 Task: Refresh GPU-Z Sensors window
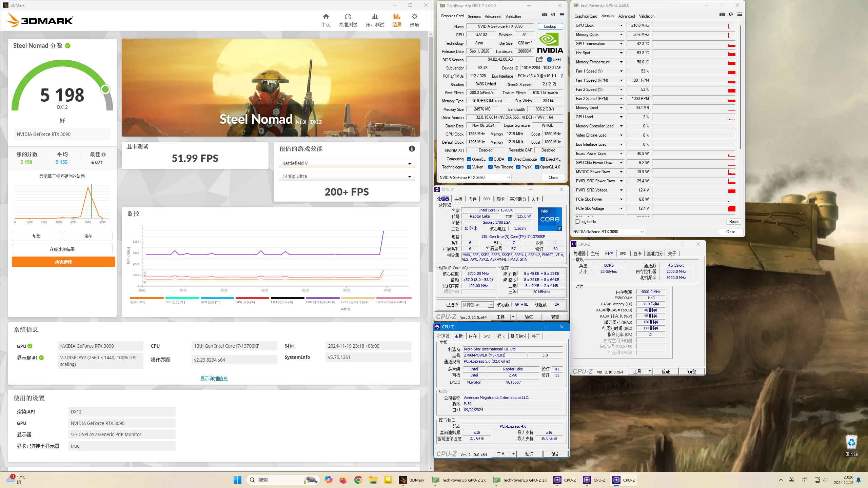coord(731,15)
